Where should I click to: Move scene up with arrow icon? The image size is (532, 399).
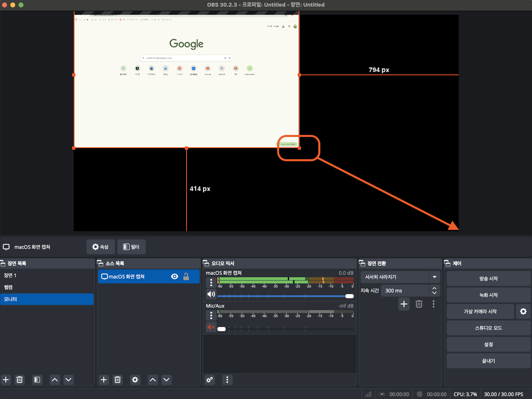(x=55, y=380)
